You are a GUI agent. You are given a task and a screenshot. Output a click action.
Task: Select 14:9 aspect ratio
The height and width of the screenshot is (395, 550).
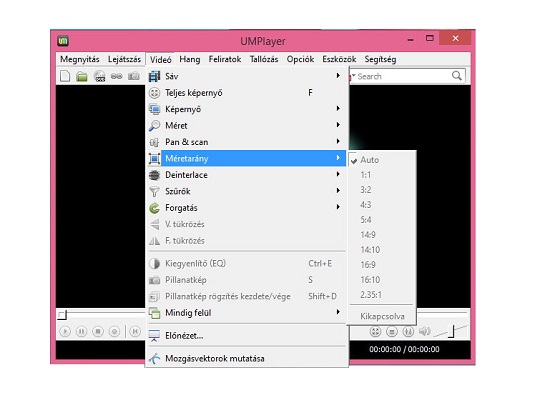coord(382,235)
